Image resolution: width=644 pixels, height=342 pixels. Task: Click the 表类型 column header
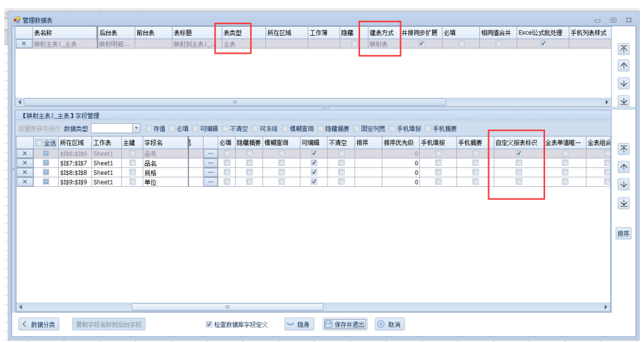pos(232,33)
